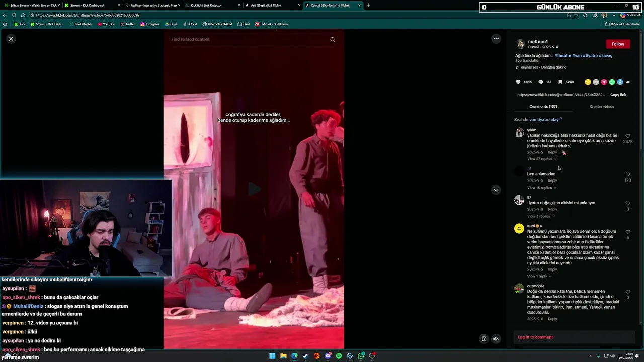The height and width of the screenshot is (362, 644).
Task: Open the Okul bookmarks folder
Action: tap(244, 24)
